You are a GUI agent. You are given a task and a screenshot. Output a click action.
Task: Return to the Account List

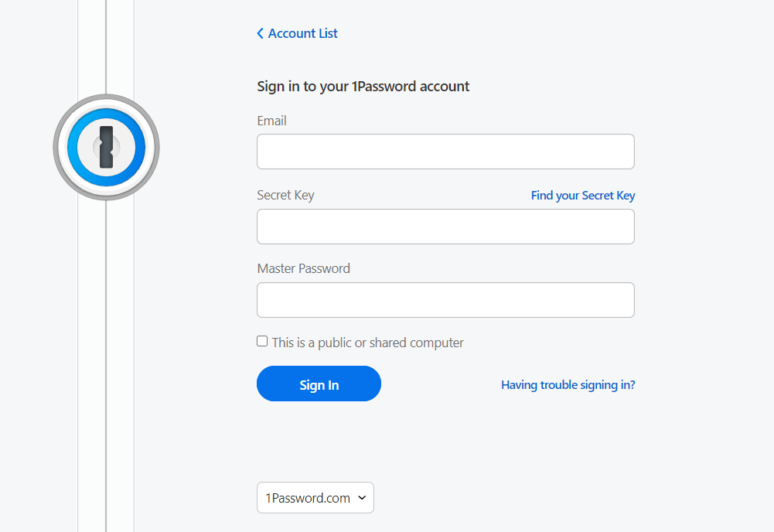click(x=302, y=33)
